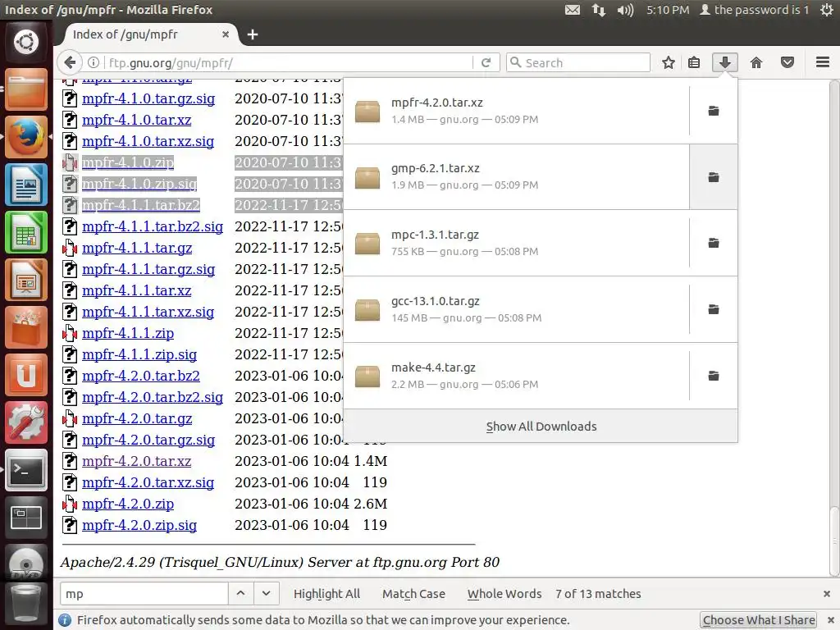
Task: Open the Firefox hamburger menu
Action: pos(822,62)
